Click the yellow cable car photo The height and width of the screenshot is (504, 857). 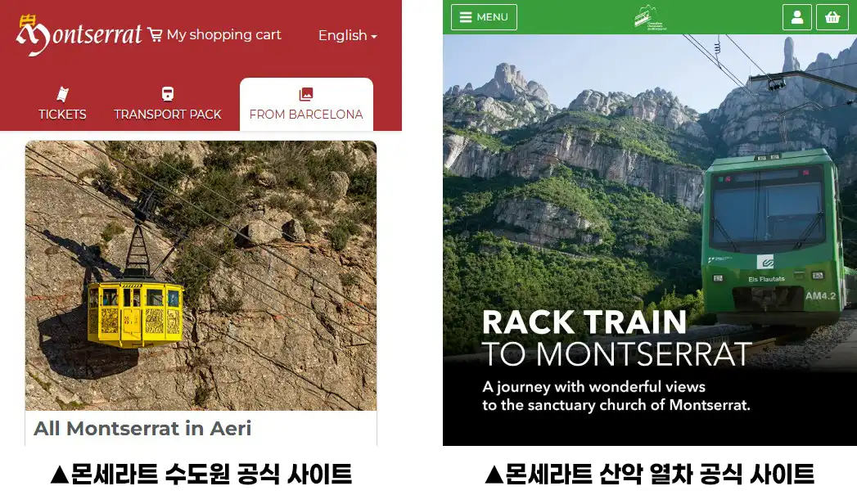pos(201,276)
